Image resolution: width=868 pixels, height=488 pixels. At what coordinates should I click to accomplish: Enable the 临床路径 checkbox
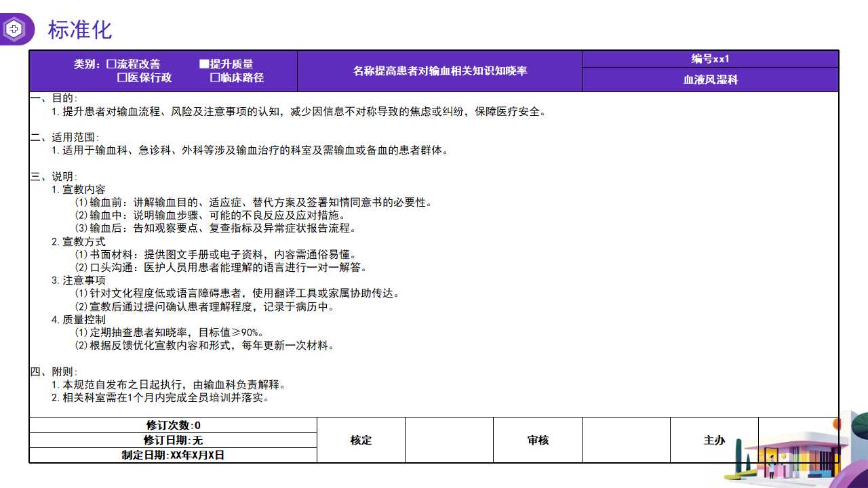click(215, 78)
